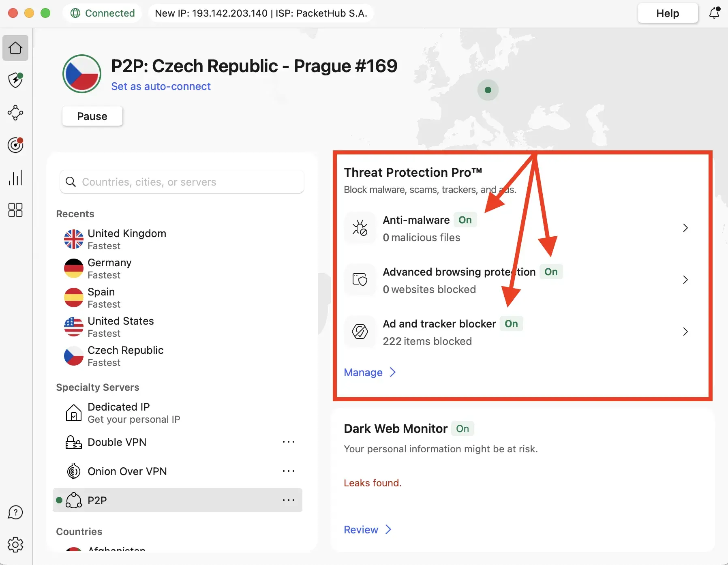This screenshot has width=728, height=565.
Task: Toggle the Anti-malware On badge
Action: [x=465, y=220]
